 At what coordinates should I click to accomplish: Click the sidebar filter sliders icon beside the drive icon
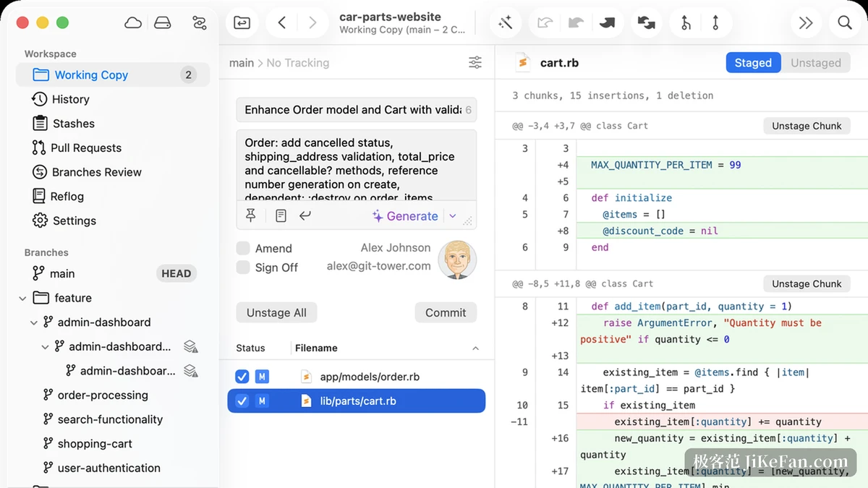(x=200, y=22)
